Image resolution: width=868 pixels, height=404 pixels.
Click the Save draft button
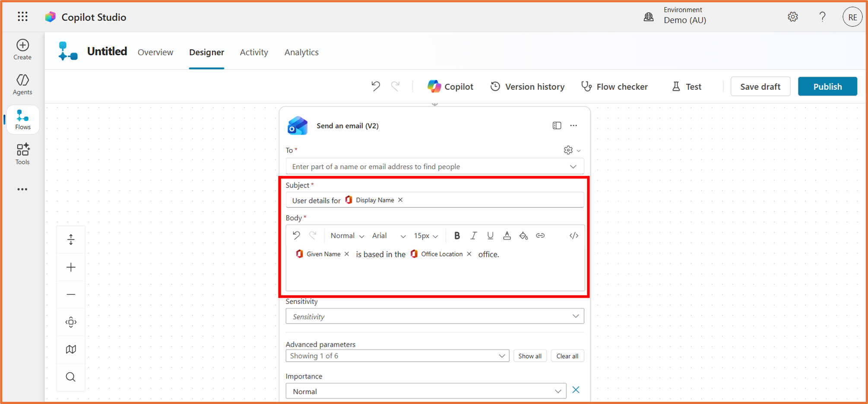[x=760, y=86]
